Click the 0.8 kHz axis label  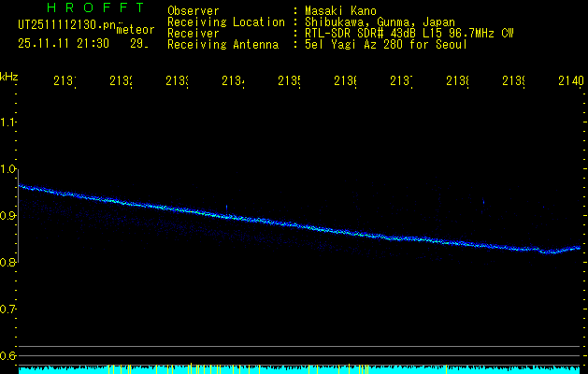(x=7, y=262)
